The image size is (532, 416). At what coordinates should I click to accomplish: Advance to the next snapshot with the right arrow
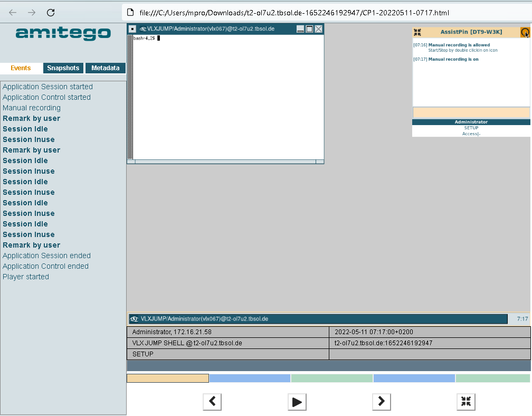coord(381,402)
